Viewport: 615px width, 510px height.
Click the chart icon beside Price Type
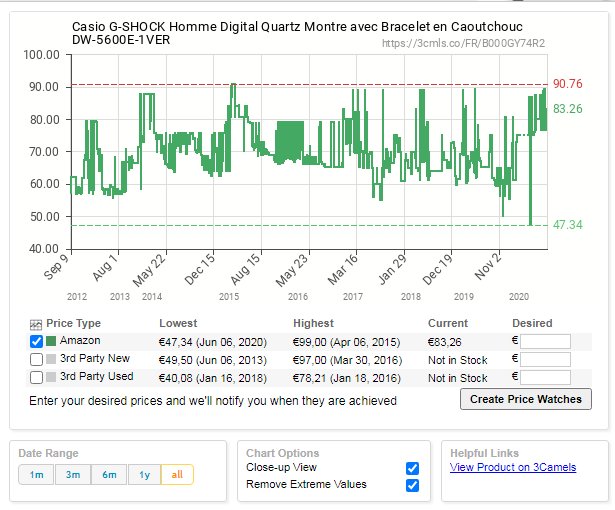click(x=36, y=324)
